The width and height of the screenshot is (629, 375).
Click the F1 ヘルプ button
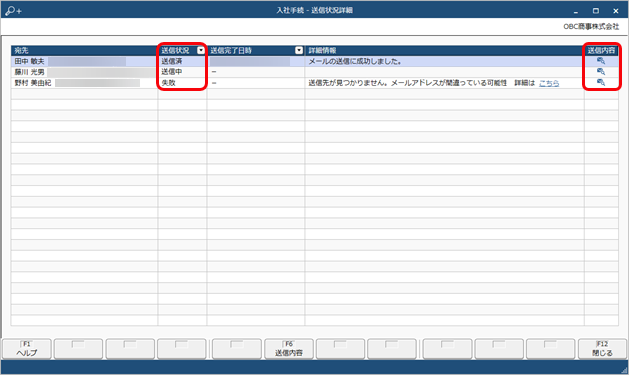(26, 349)
